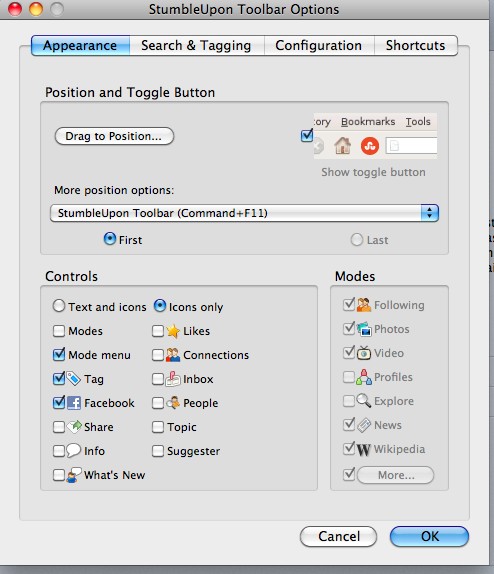Screen dimensions: 494x574
Task: Click the Share arrow icon
Action: 74,426
